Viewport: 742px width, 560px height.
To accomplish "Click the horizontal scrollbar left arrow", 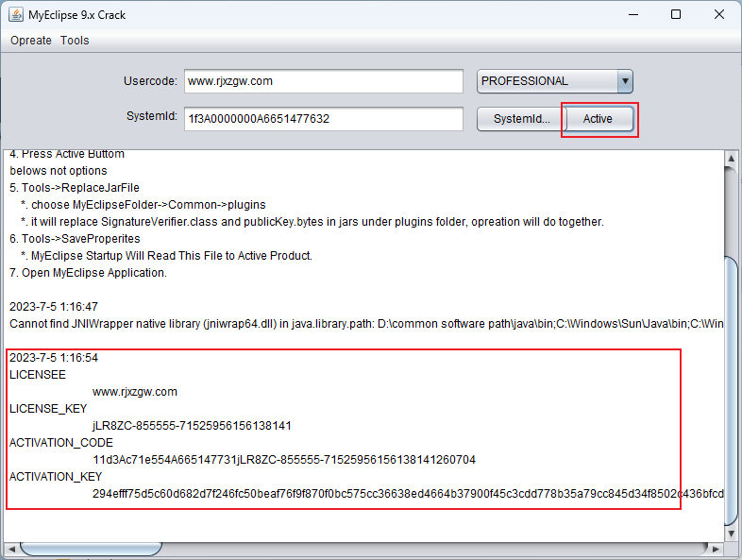I will 11,549.
